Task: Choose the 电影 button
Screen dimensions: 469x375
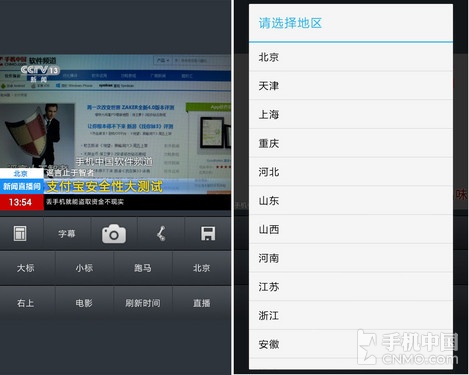Action: (84, 303)
